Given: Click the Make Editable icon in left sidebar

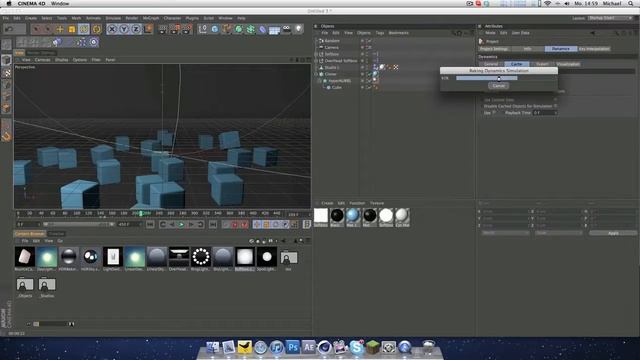Looking at the screenshot, I should (7, 45).
